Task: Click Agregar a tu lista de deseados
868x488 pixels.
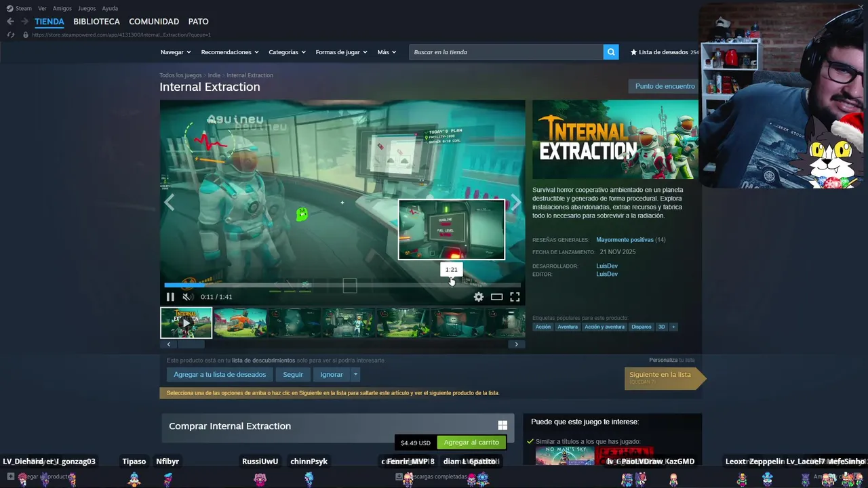Action: tap(220, 374)
